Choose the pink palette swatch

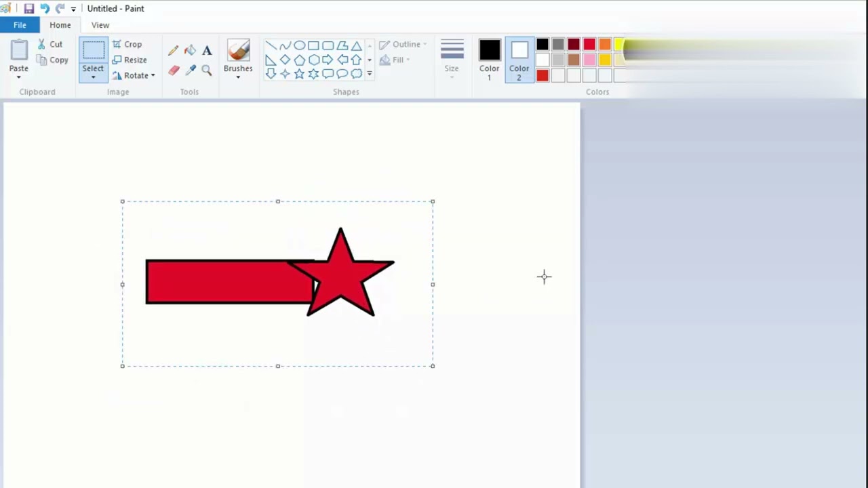[589, 60]
